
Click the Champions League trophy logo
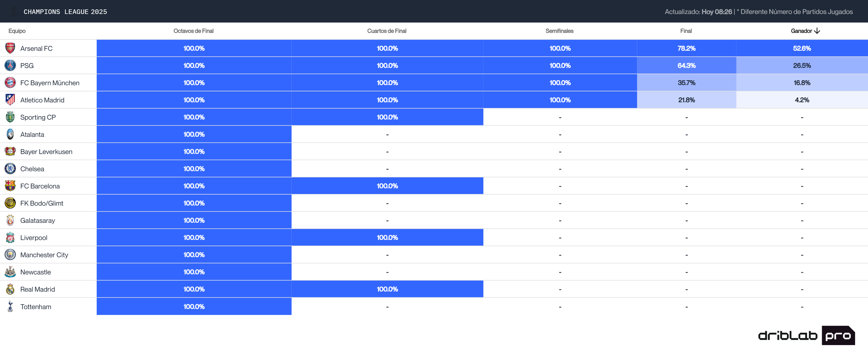(x=14, y=11)
